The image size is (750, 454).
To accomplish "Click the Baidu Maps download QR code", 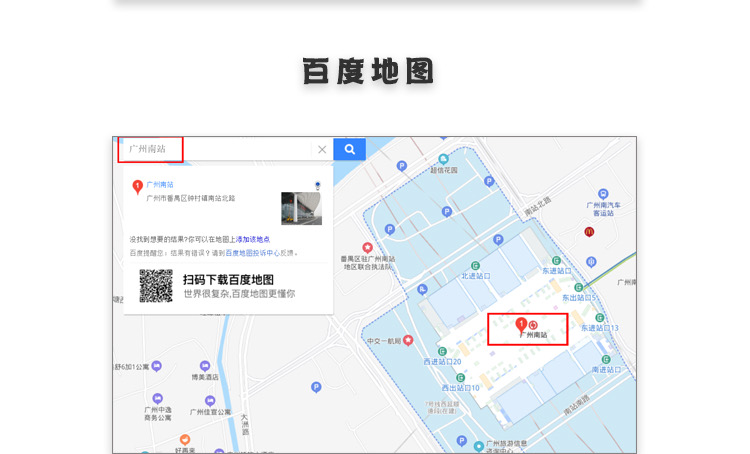I will coord(156,286).
